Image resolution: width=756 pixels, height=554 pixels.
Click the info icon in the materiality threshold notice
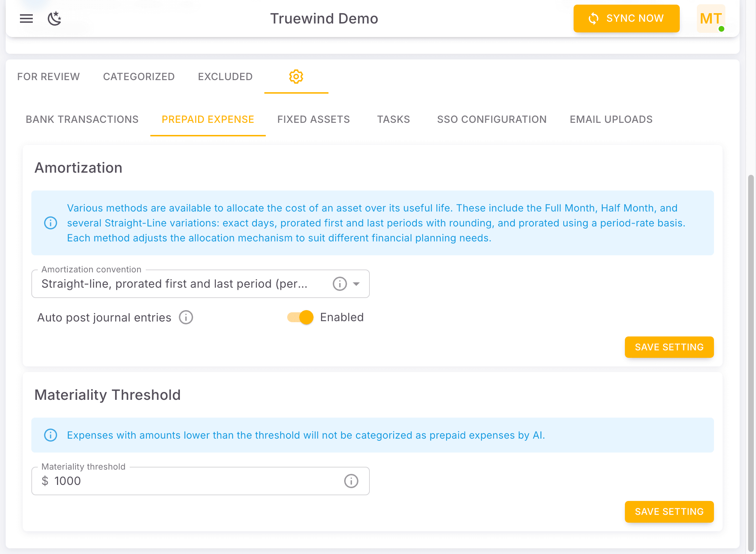pos(50,435)
